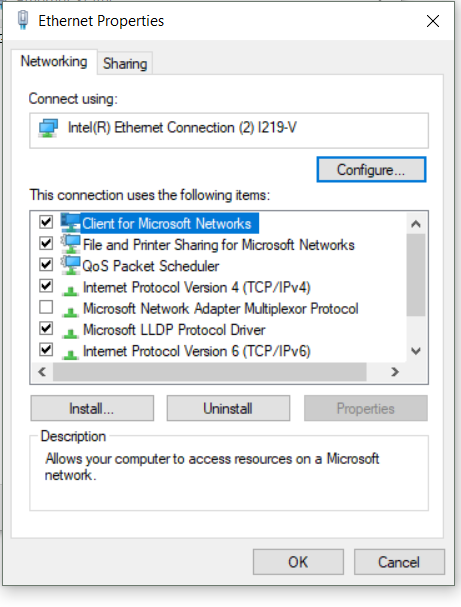Select the Networking tab
This screenshot has height=607, width=461.
pyautogui.click(x=54, y=62)
